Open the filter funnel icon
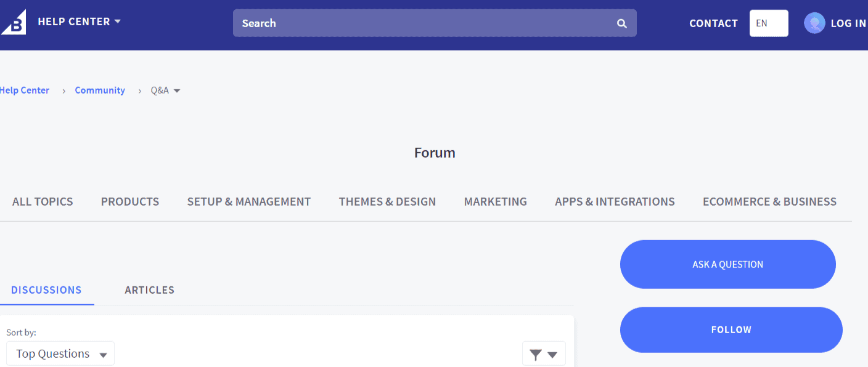868x367 pixels. pos(534,353)
